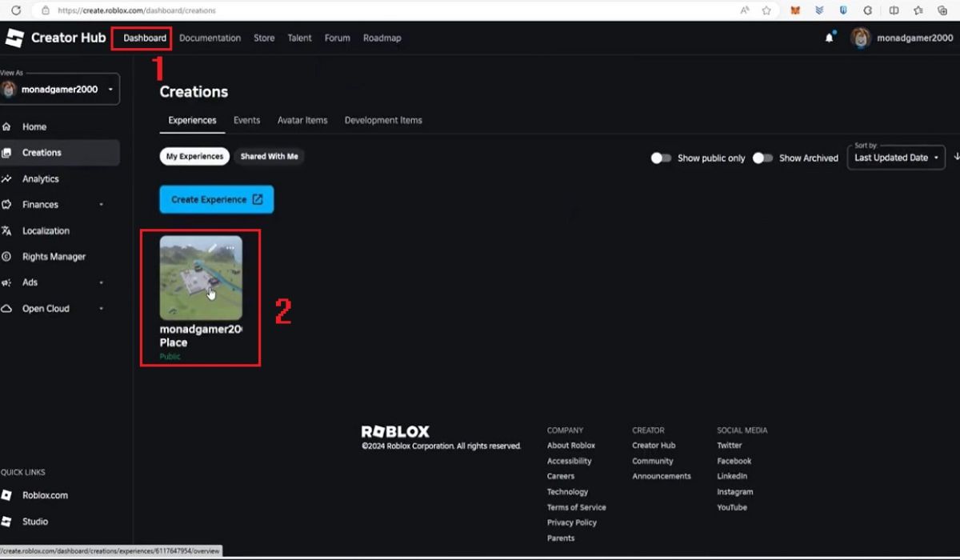Select the Shared With Me filter

(270, 157)
